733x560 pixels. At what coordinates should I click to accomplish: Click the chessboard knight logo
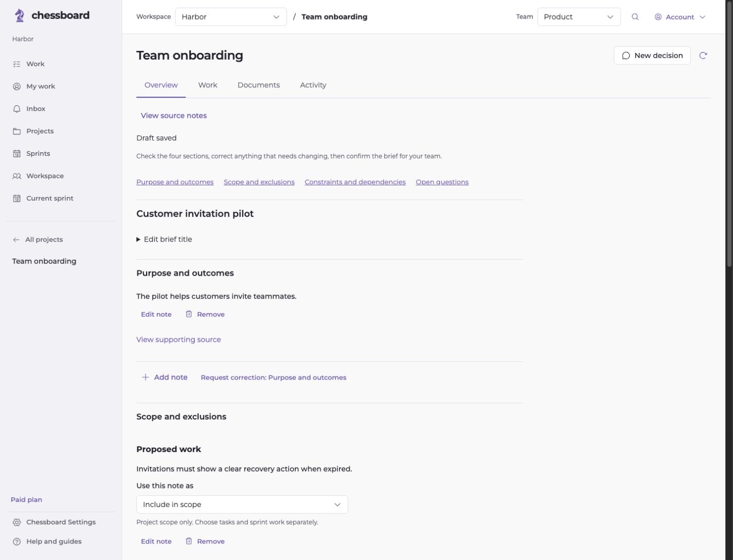click(x=20, y=15)
